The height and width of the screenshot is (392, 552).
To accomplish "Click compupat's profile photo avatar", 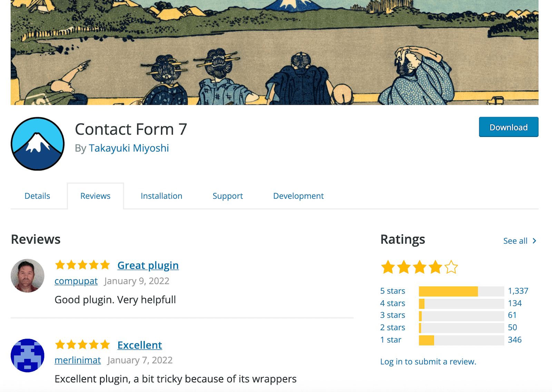I will (27, 275).
